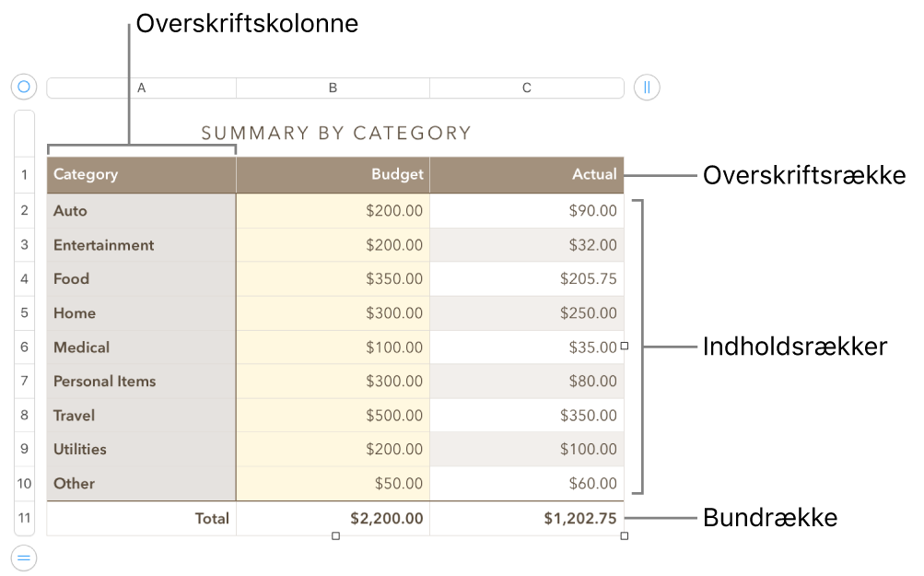Select the Food actual cell $205.75

click(526, 279)
